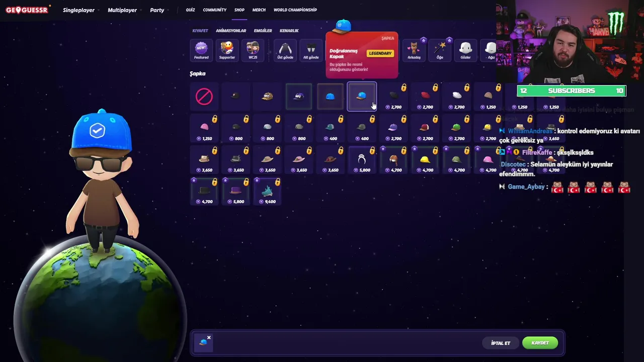Remove the selected hat from the bottom tray
Image resolution: width=644 pixels, height=362 pixels.
click(209, 337)
